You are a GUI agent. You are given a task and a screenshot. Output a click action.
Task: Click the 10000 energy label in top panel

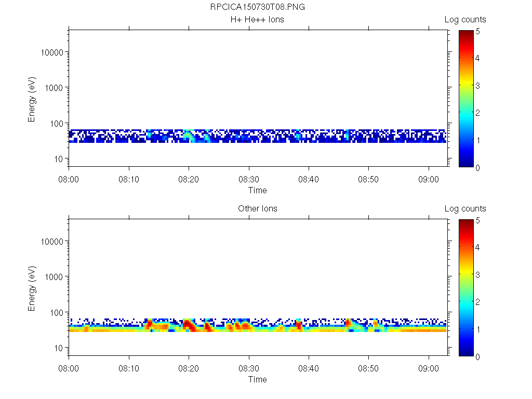(x=52, y=52)
